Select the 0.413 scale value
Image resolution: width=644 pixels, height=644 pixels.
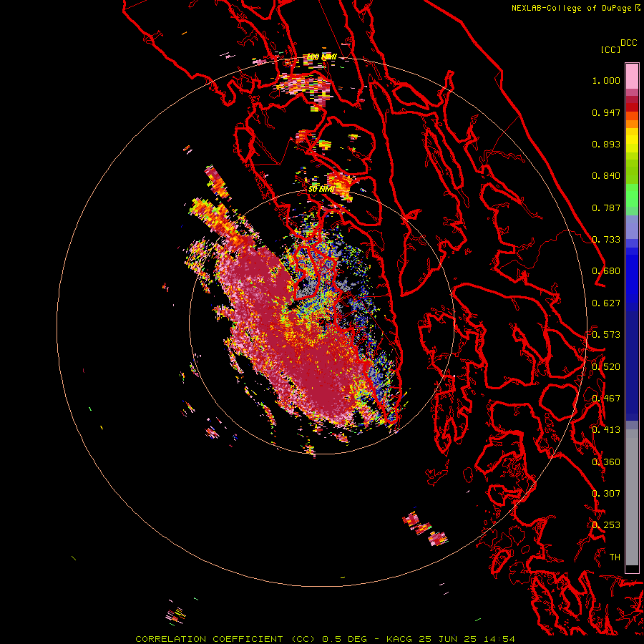606,430
